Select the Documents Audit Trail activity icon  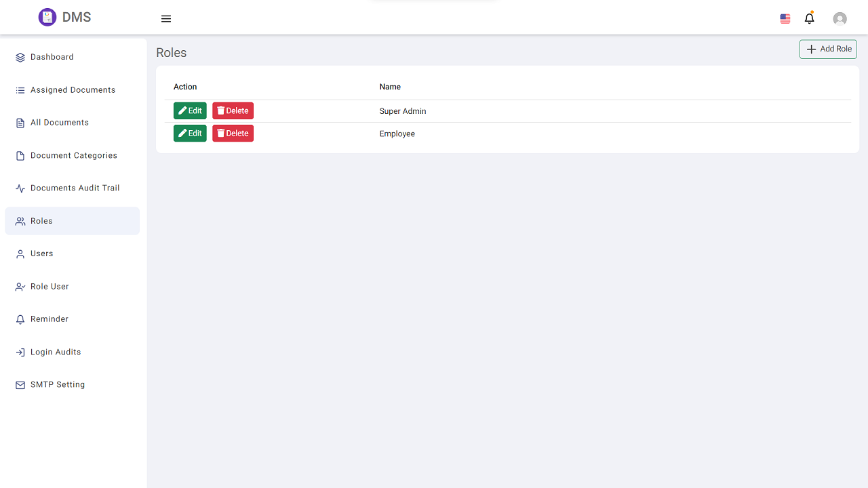point(20,188)
